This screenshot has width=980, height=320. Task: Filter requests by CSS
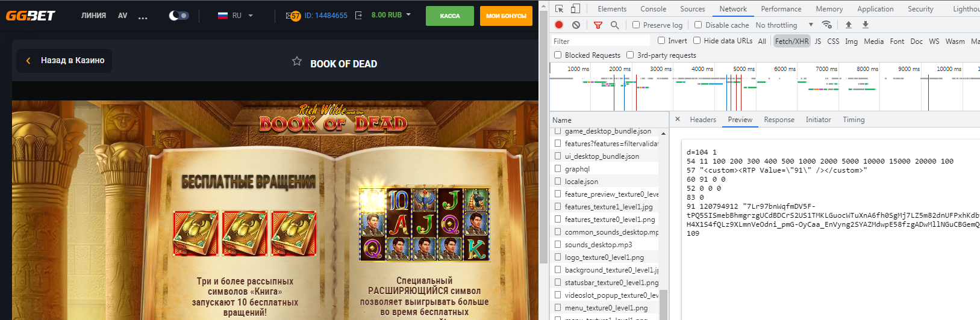(x=833, y=41)
